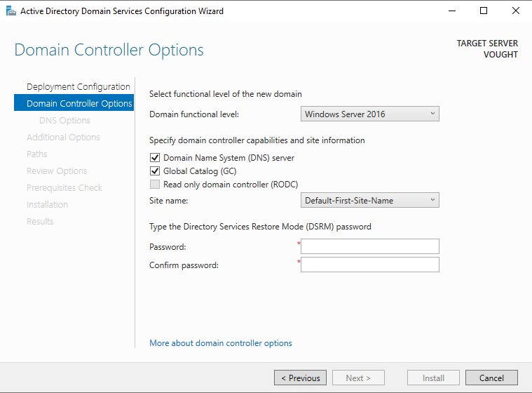
Task: Click the Read only domain controller (RODC) checkbox
Action: tap(155, 184)
